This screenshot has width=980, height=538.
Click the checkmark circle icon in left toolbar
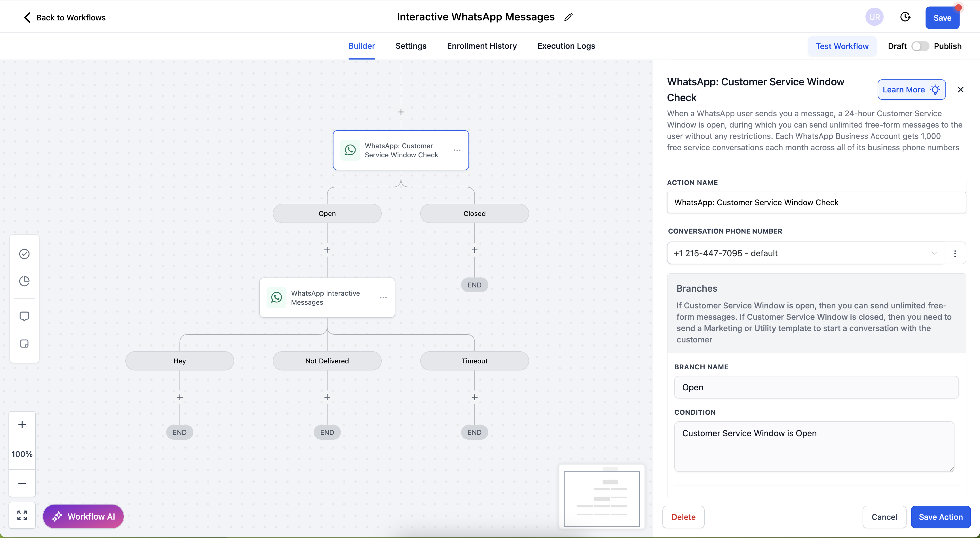click(x=24, y=254)
